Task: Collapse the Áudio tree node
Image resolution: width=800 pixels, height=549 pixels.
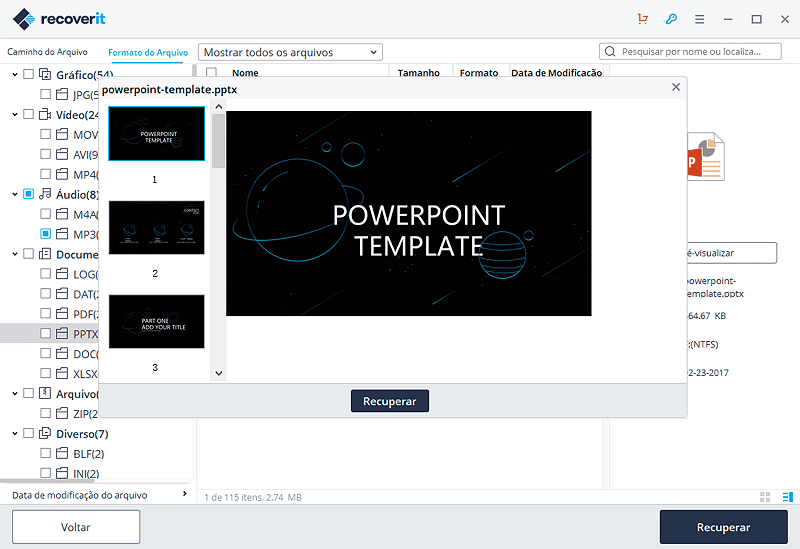Action: pyautogui.click(x=15, y=194)
